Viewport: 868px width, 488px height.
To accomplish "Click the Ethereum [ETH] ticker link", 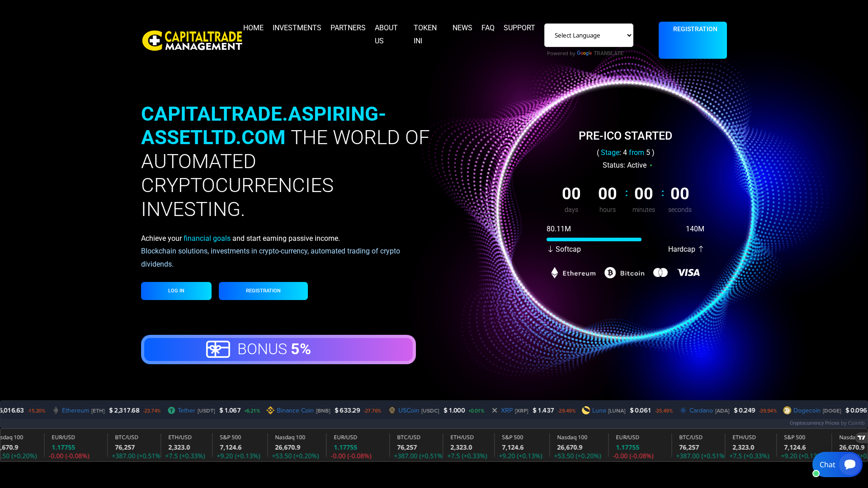I will (83, 410).
